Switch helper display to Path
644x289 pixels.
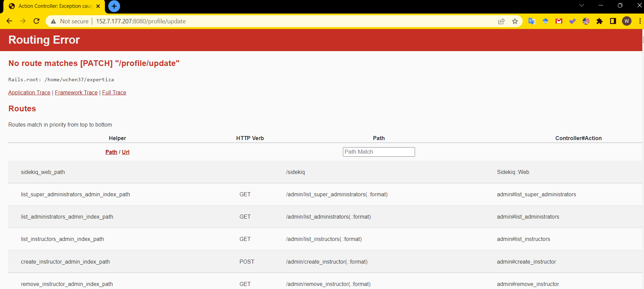[111, 152]
